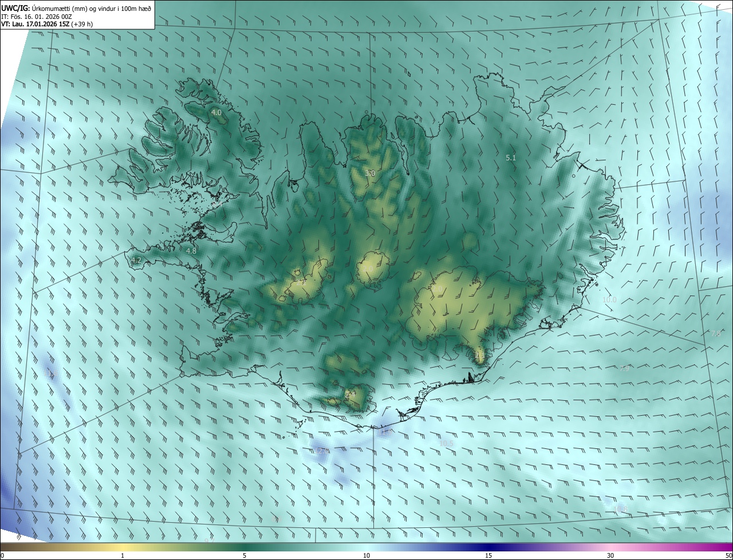The image size is (733, 560).
Task: Click the 3.0 value label in north Iceland
Action: (x=370, y=173)
